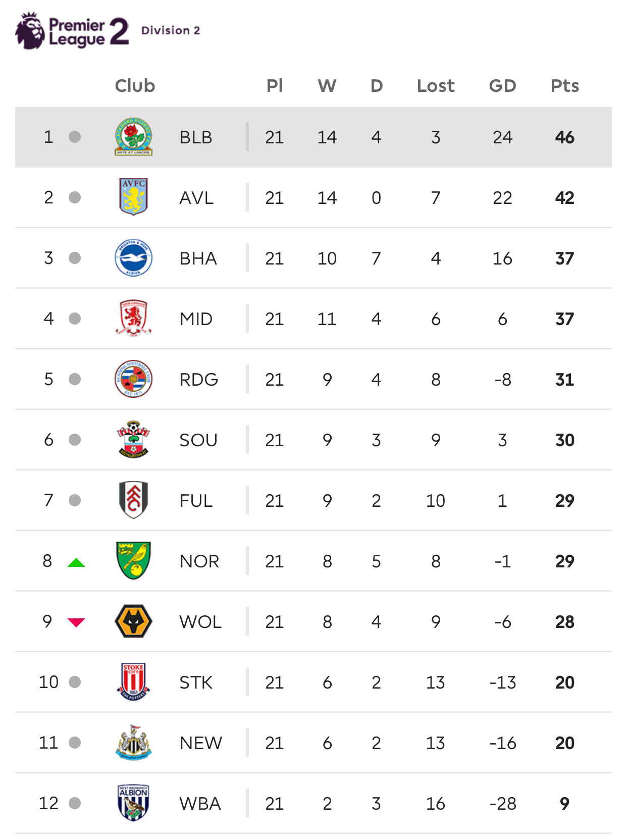
Task: Expand the NOR row green up arrow
Action: (76, 562)
